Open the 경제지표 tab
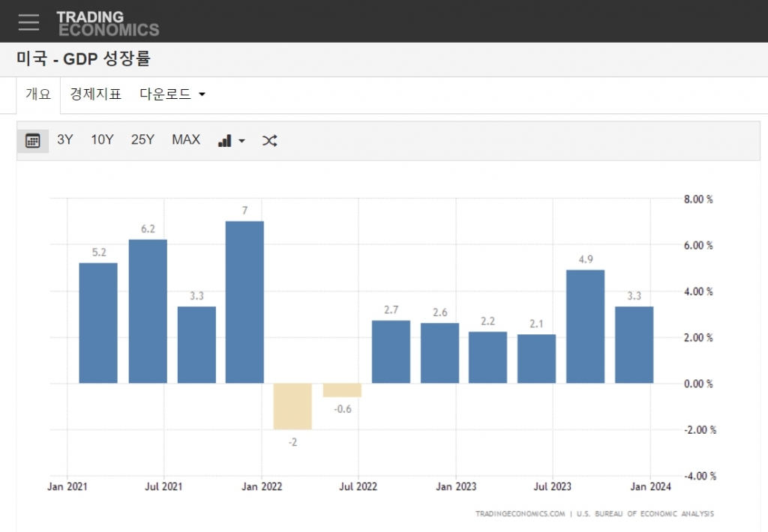 click(95, 94)
